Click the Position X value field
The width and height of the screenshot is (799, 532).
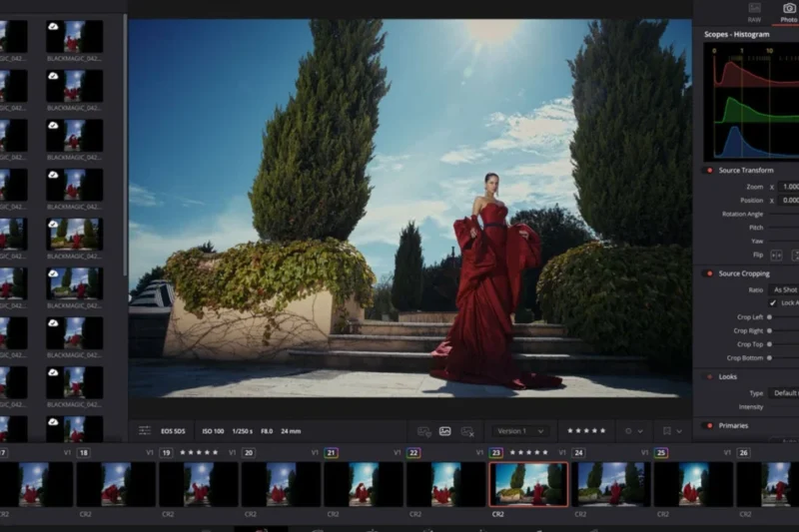789,201
